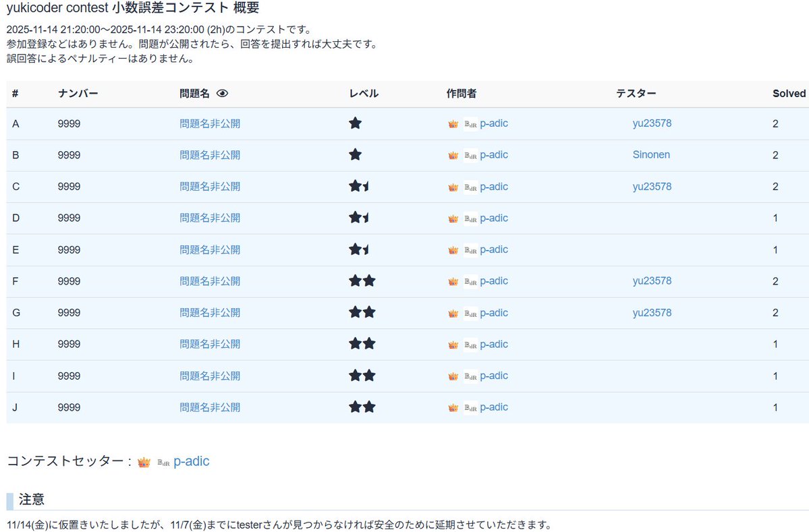This screenshot has height=532, width=809.
Task: Open author p-adic profile in row A
Action: click(494, 123)
